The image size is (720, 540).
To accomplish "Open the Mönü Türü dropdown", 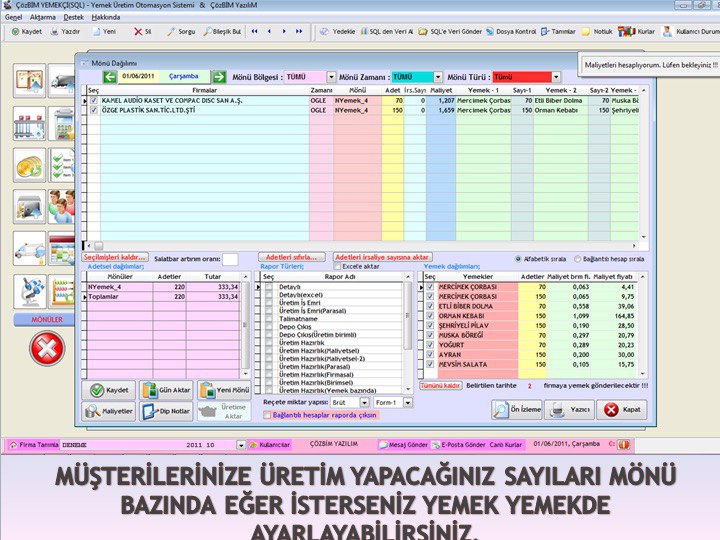I will (x=557, y=77).
